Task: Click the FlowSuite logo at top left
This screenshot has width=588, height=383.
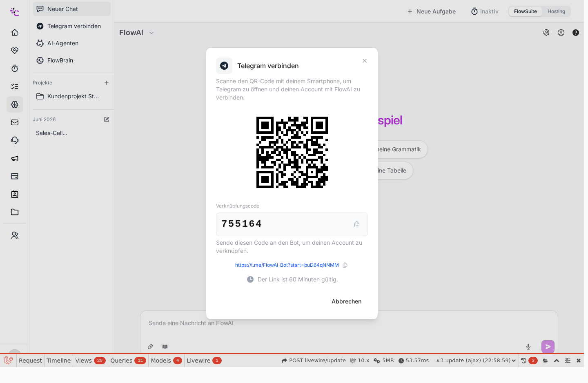Action: pyautogui.click(x=15, y=12)
